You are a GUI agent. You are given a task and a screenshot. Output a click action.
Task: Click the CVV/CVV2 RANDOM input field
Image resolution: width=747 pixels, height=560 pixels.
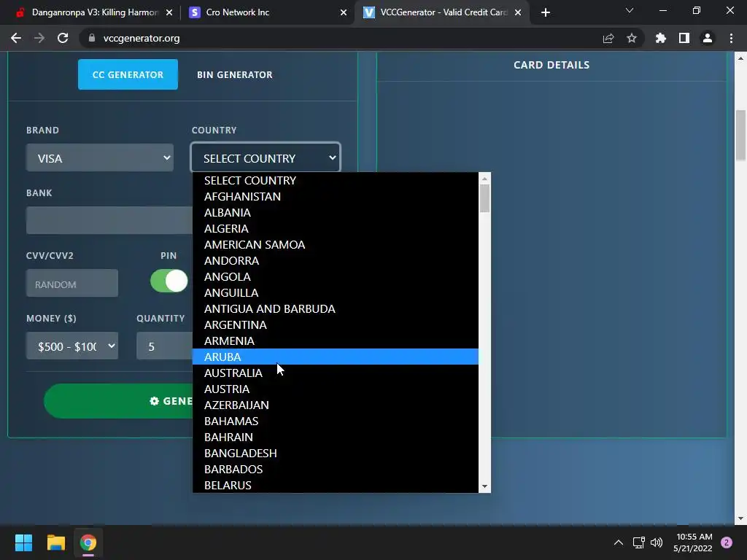pos(72,283)
